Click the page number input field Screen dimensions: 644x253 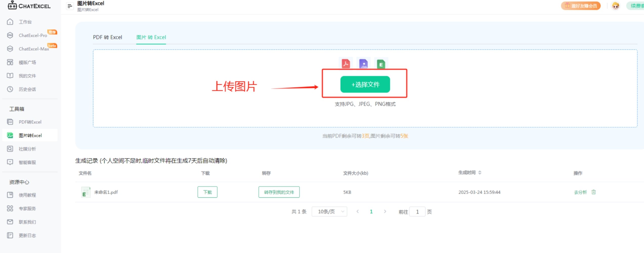[418, 211]
